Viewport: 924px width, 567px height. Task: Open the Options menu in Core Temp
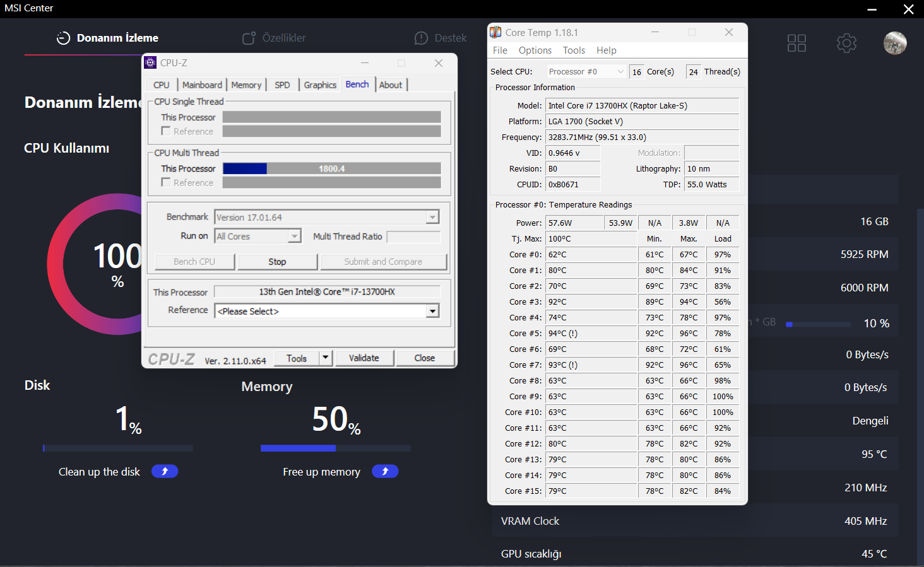535,50
